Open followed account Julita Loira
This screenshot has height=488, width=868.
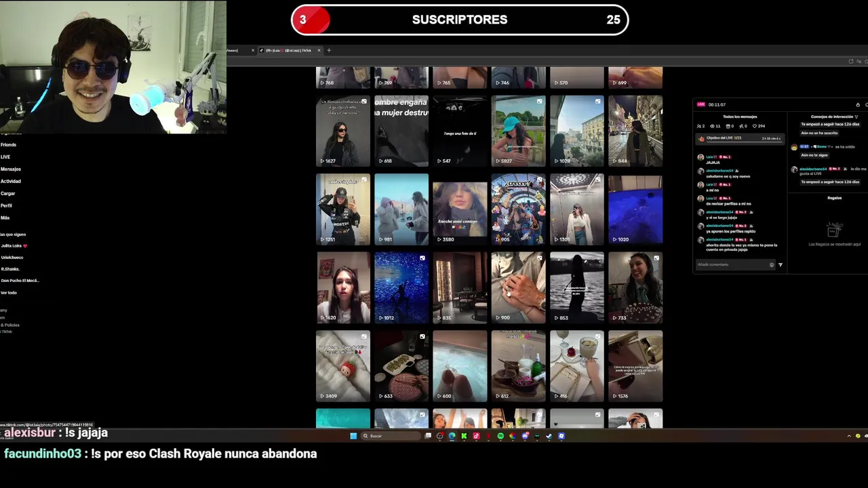14,245
